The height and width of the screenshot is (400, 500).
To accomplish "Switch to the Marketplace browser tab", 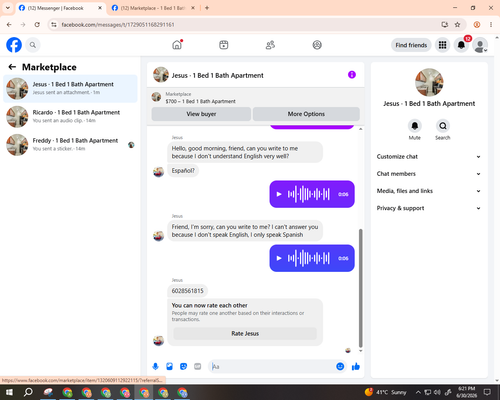I will pos(152,8).
